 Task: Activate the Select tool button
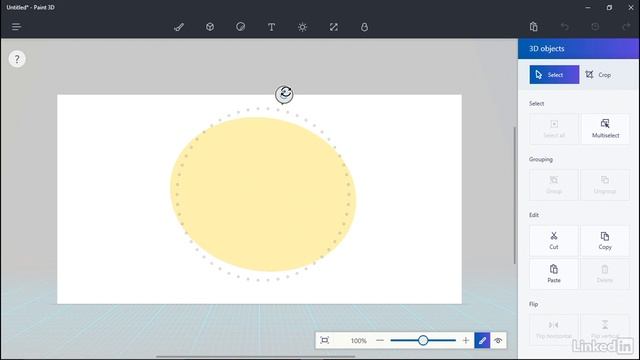pyautogui.click(x=554, y=75)
